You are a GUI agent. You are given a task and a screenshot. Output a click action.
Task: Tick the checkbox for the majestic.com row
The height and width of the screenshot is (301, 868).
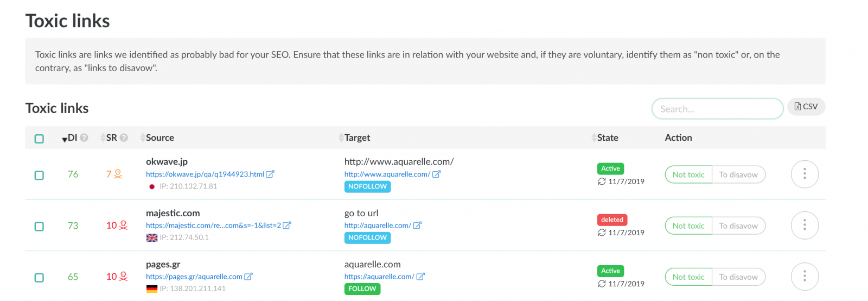click(39, 227)
